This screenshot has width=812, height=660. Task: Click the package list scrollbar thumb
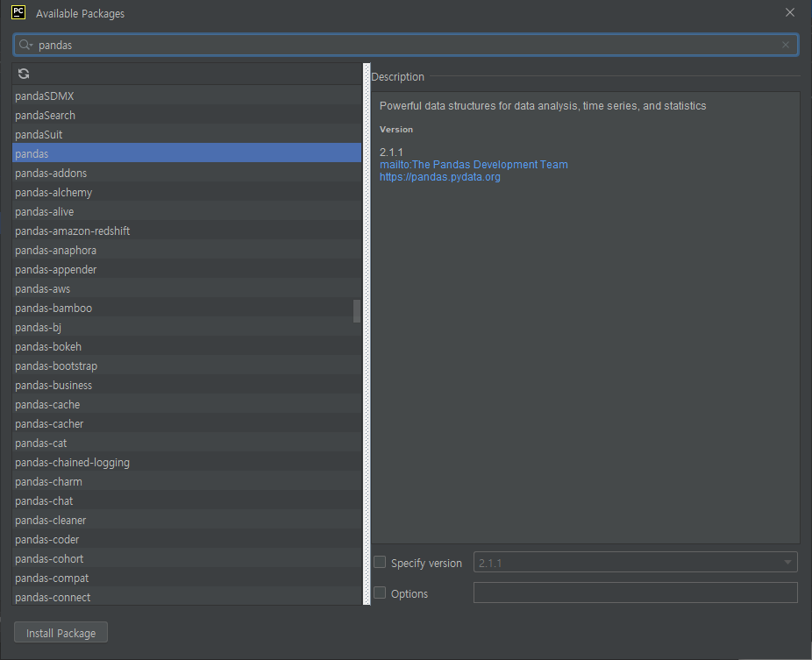(x=357, y=310)
